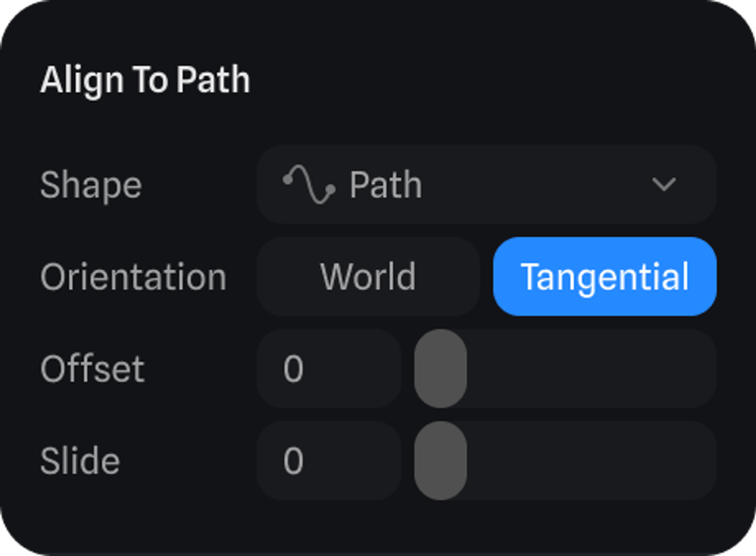Click the Offset value input field
This screenshot has width=756, height=556.
[328, 369]
